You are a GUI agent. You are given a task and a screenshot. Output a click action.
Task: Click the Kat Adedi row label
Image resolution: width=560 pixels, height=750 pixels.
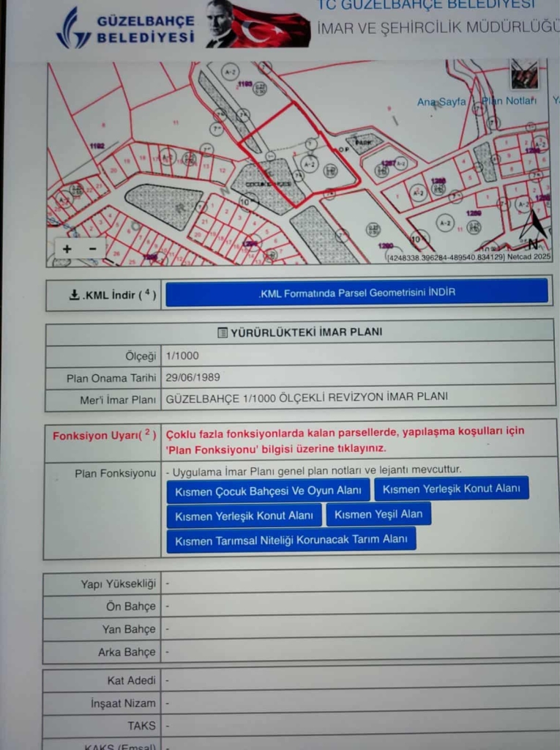[132, 680]
